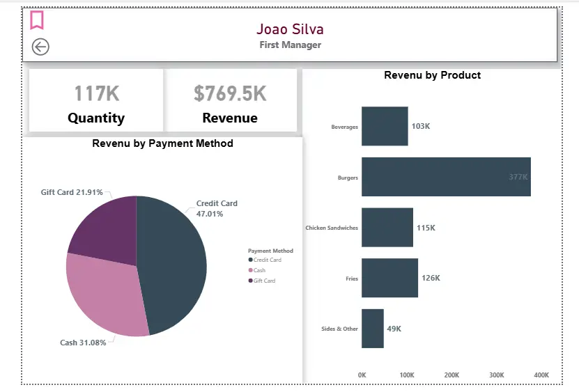Click the Credit Card 47.01% label
This screenshot has height=392, width=579.
(217, 209)
